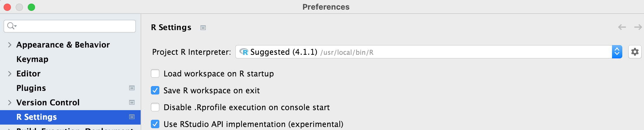Click the back navigation arrow

(x=622, y=27)
